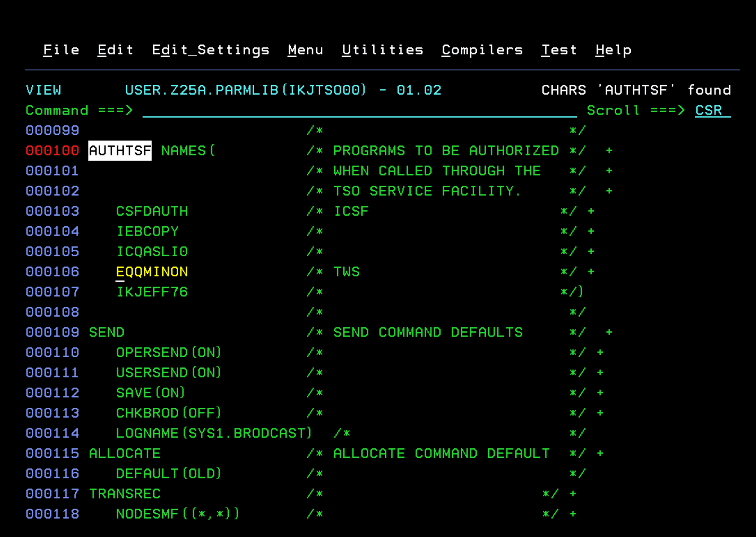Click the IKJEFF76 program entry
Image resolution: width=756 pixels, height=537 pixels.
pos(152,292)
